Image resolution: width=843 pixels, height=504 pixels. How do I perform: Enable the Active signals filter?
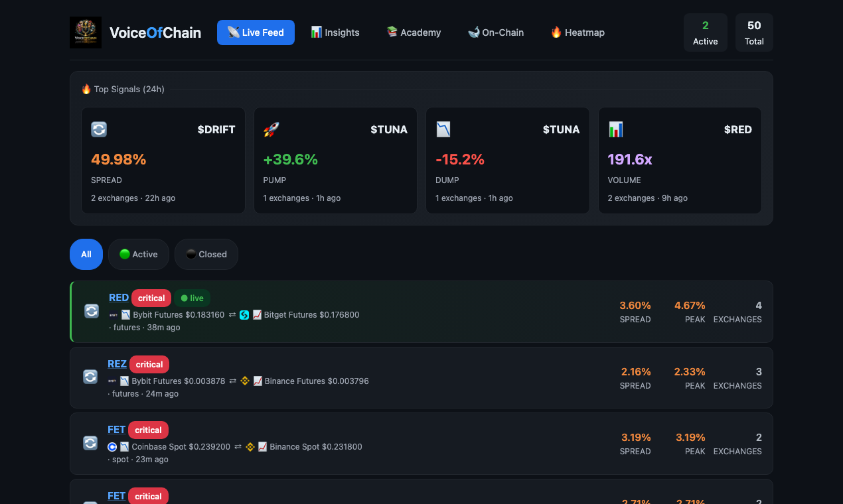138,254
